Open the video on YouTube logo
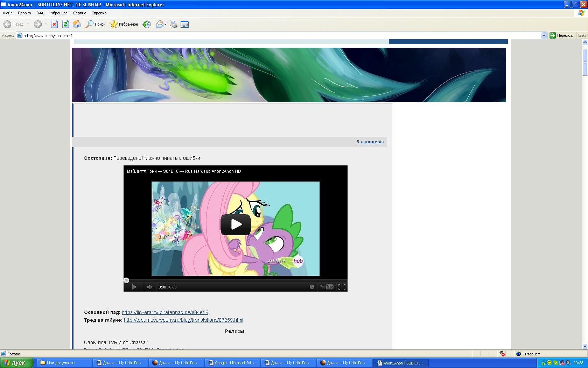Screen dimensions: 588x368 point(327,287)
